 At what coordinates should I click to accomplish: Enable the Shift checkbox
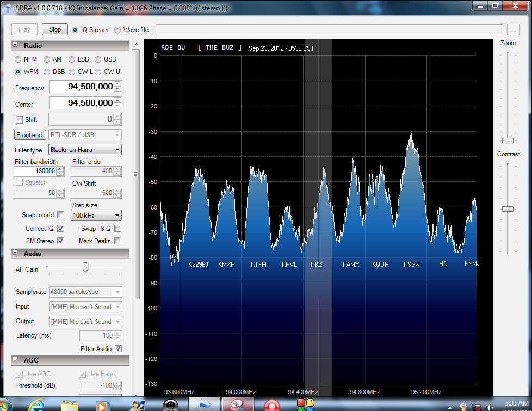pyautogui.click(x=20, y=120)
